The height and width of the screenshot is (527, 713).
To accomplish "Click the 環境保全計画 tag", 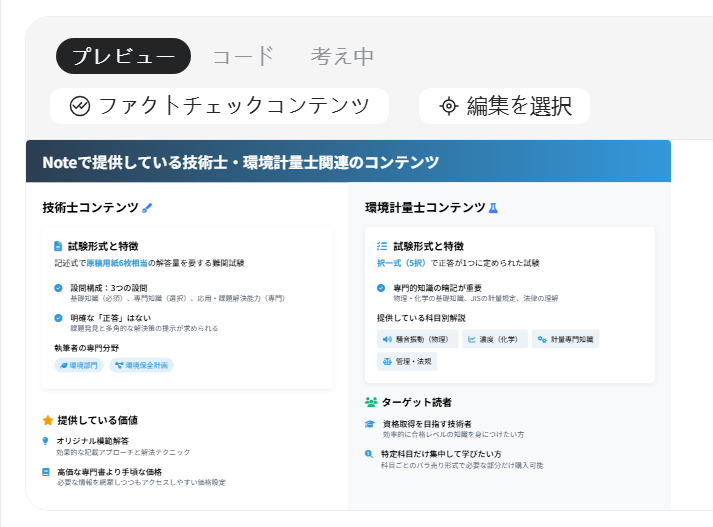I will 141,365.
